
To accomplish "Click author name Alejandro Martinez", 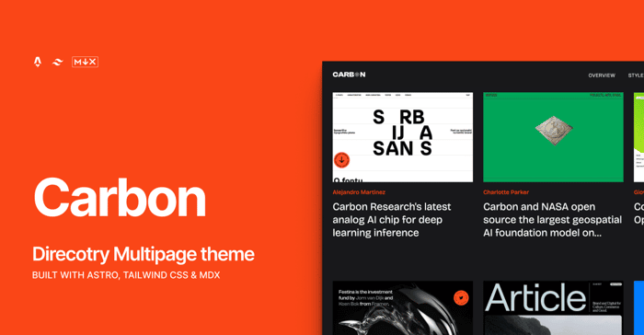I will (x=359, y=192).
